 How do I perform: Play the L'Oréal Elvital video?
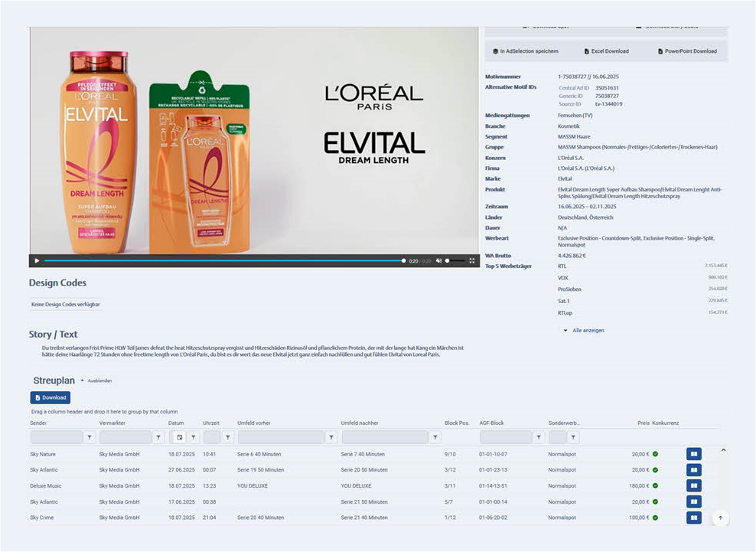point(37,261)
